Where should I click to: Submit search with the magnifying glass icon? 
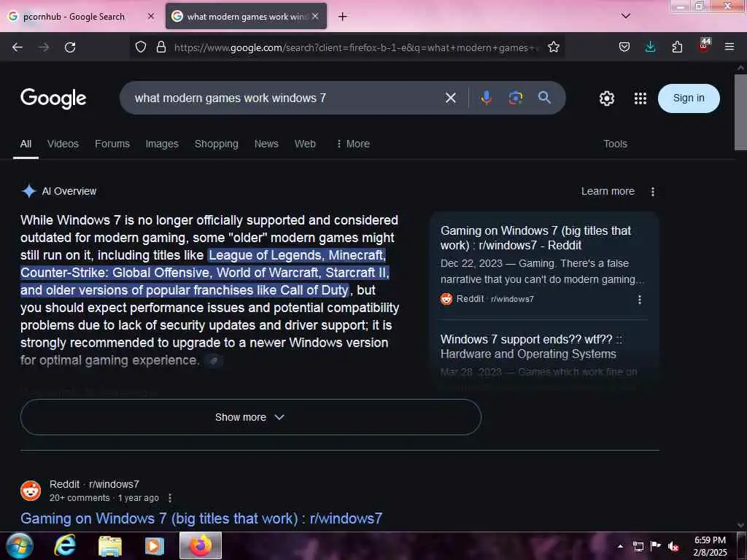tap(544, 98)
